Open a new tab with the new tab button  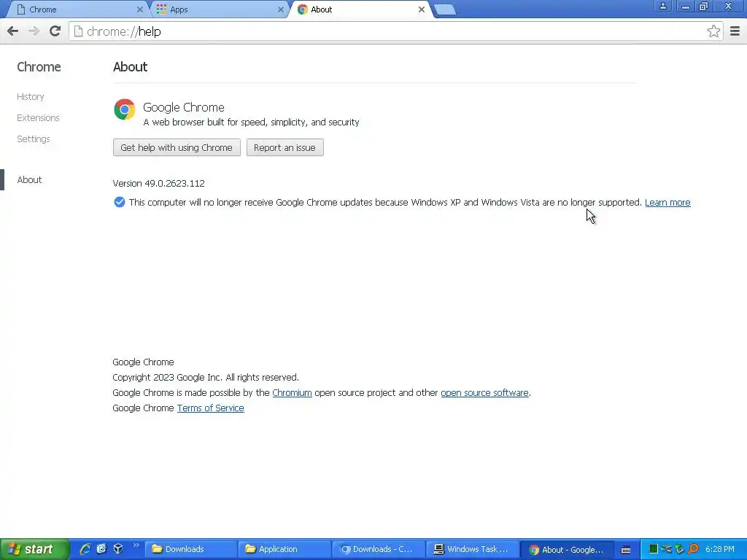point(445,9)
